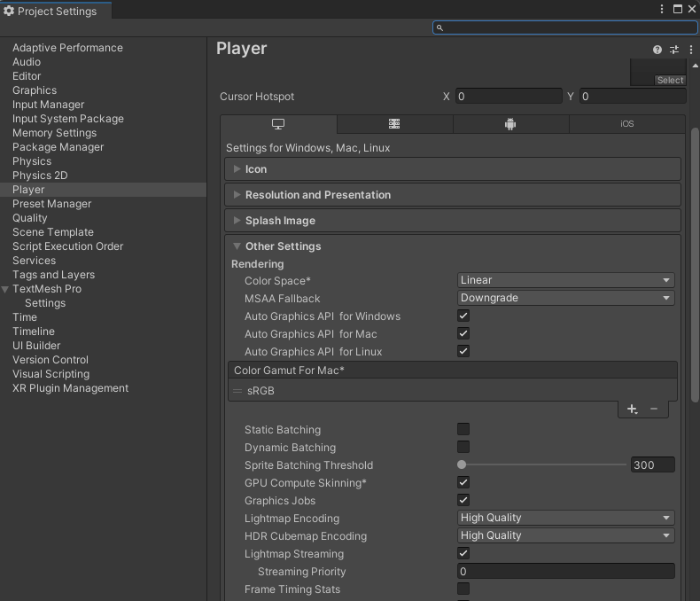Viewport: 700px width, 601px height.
Task: Switch to the Dedicated Server platform tab
Action: [394, 124]
